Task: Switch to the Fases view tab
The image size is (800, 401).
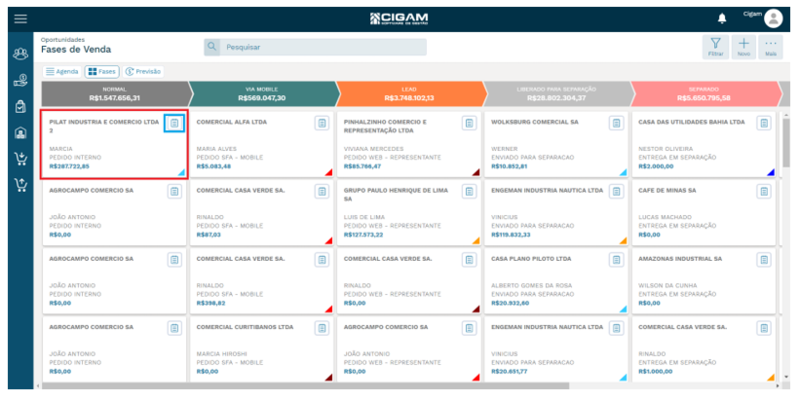Action: click(102, 71)
